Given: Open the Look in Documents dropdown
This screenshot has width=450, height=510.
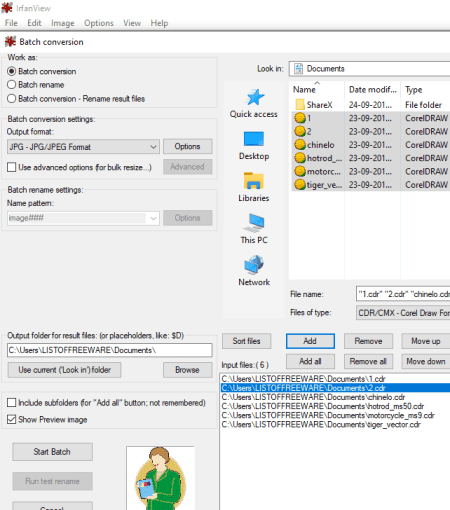Looking at the screenshot, I should click(x=369, y=69).
